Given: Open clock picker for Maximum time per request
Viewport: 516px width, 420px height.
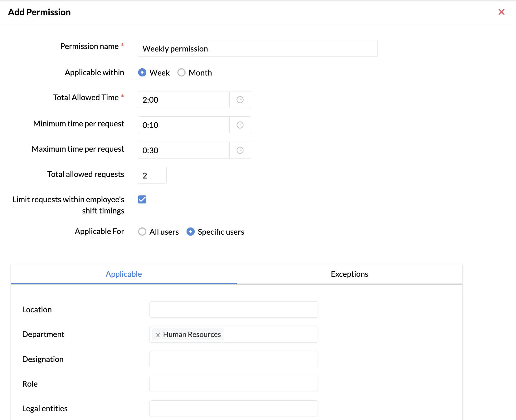Looking at the screenshot, I should (240, 150).
